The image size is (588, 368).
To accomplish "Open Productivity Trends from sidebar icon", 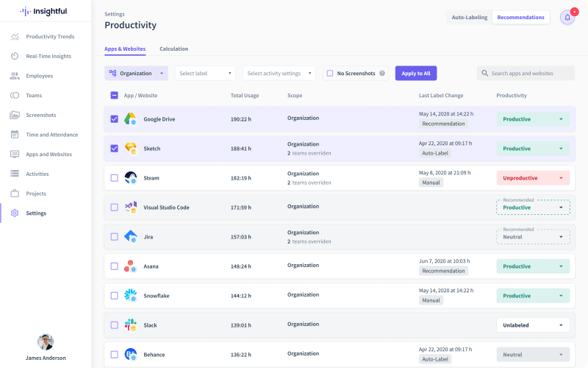I will [15, 37].
